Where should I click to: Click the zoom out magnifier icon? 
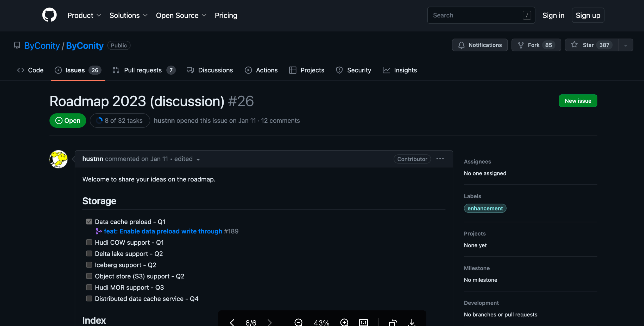coord(298,322)
